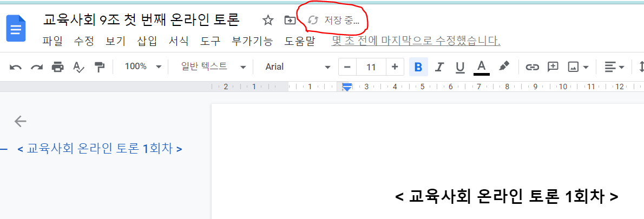The height and width of the screenshot is (219, 644).
Task: Open the insert image dropdown
Action: coord(579,67)
